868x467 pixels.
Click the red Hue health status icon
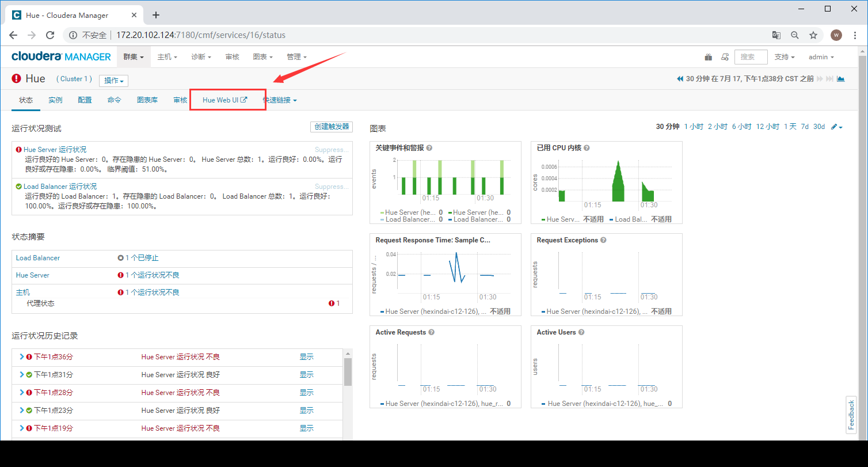(x=16, y=79)
